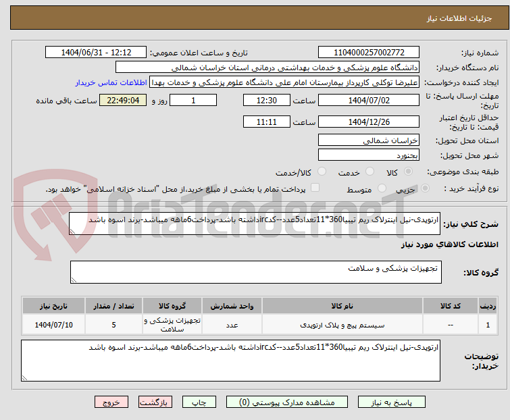Click the validity time 11:11 field
The image size is (510, 420).
point(266,122)
